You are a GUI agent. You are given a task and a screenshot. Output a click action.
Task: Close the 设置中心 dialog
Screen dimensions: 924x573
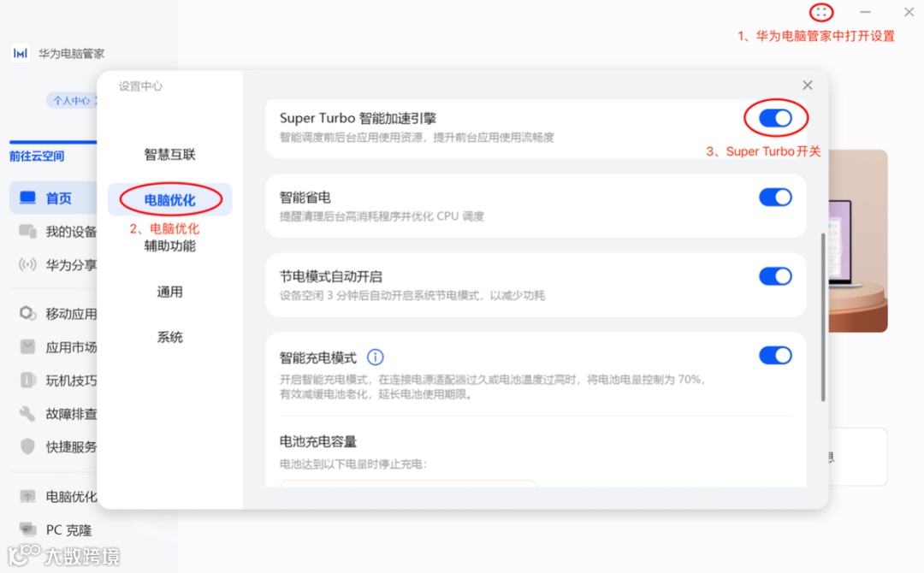(x=808, y=86)
